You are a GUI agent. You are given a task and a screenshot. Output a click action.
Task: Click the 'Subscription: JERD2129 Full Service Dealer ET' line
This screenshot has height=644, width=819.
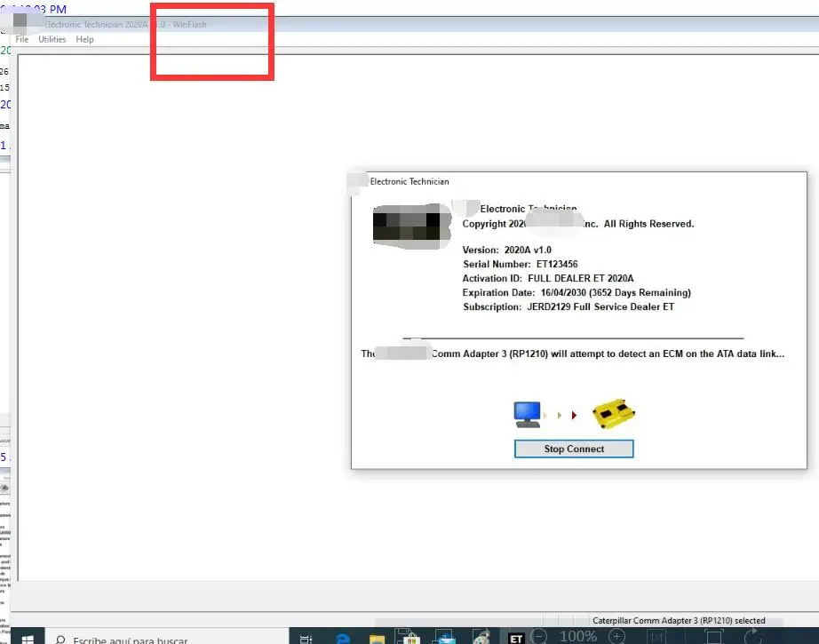[569, 306]
